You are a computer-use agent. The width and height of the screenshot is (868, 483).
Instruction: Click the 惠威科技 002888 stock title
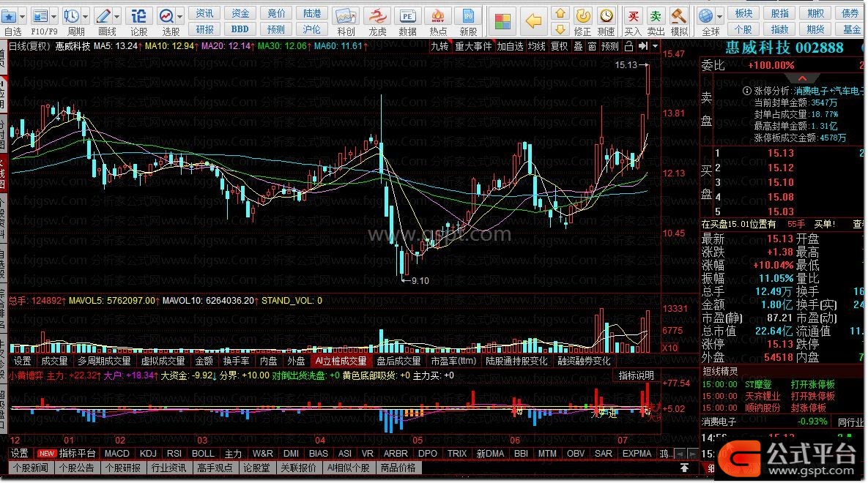[x=784, y=48]
